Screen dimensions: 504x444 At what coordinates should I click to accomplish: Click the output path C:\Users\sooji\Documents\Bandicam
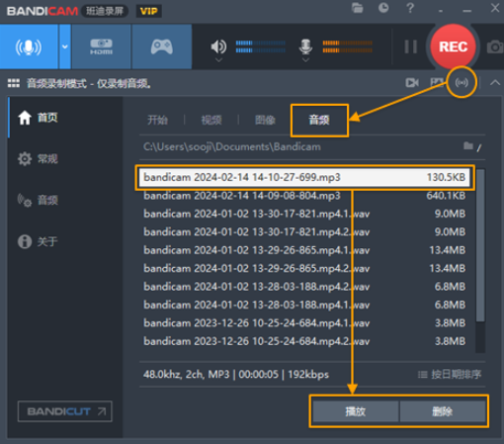coord(232,146)
